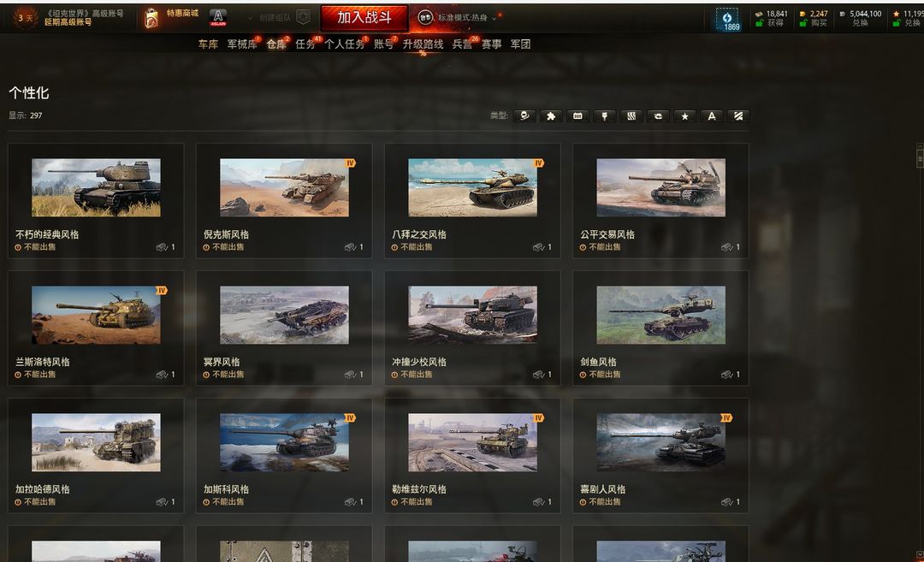Image resolution: width=924 pixels, height=562 pixels.
Task: Open the 5,044,100 credits exchange menu
Action: click(861, 18)
